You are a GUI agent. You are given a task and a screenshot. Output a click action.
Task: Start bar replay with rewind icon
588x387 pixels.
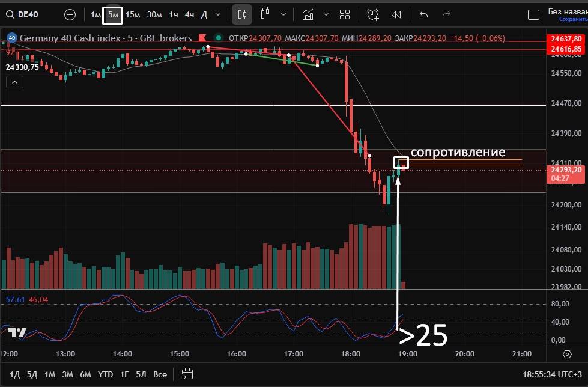click(x=396, y=14)
